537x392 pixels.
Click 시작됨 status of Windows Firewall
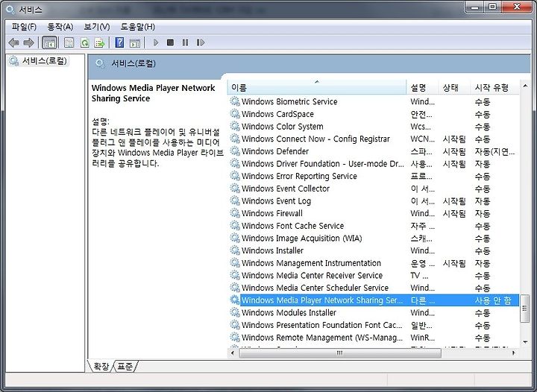454,213
